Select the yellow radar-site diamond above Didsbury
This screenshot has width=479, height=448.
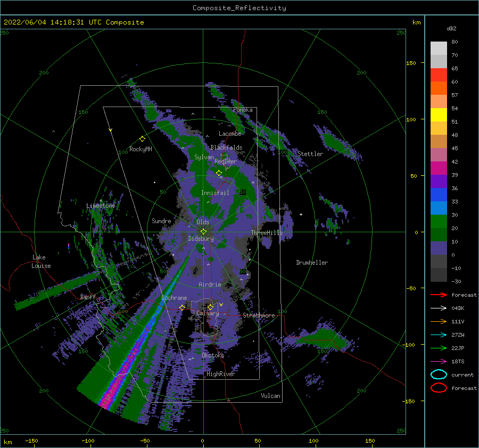pyautogui.click(x=203, y=232)
